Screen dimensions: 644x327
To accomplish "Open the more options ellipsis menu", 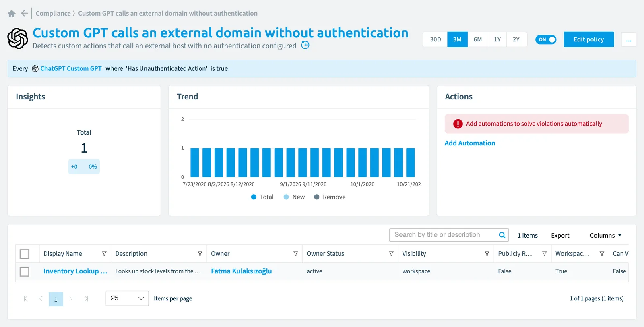I will 629,39.
